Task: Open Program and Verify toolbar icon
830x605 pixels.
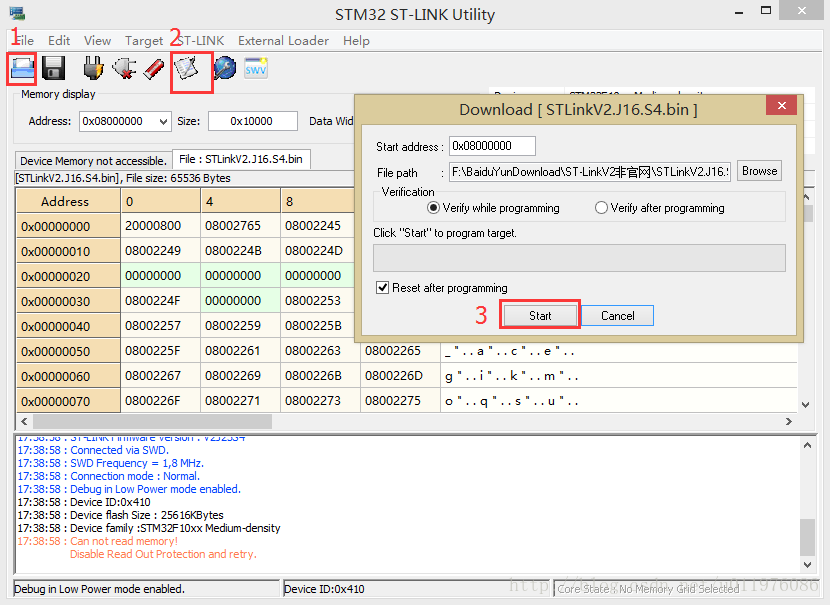Action: [188, 68]
